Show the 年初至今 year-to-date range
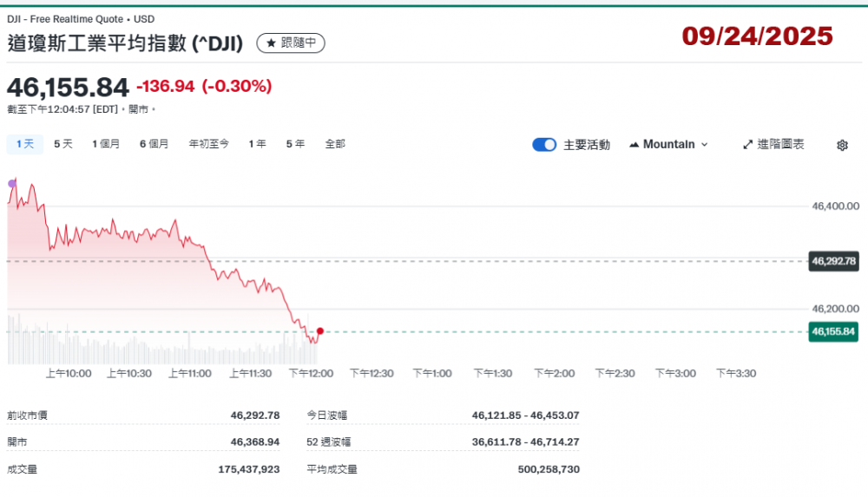 (209, 144)
